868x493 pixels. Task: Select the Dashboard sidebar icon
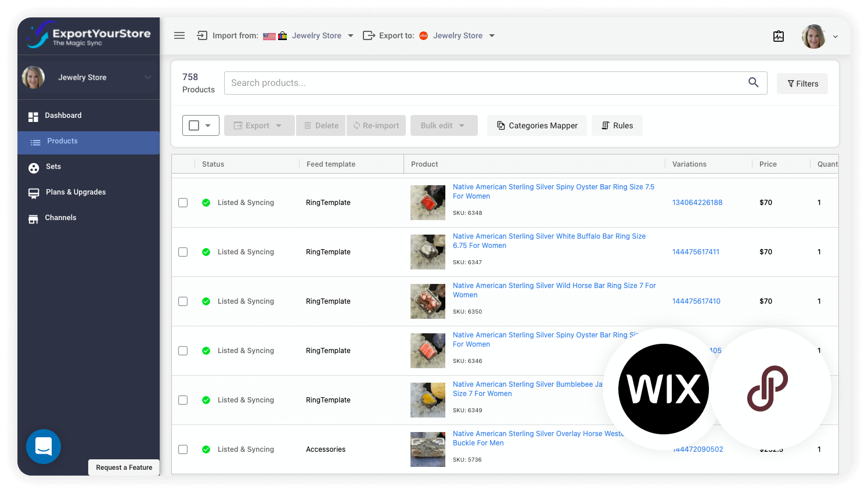click(x=33, y=116)
